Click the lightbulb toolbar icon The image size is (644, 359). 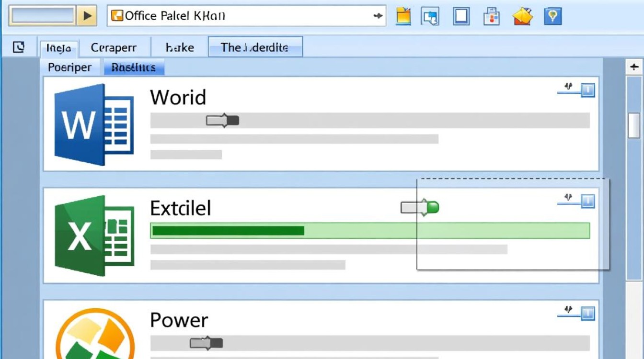552,16
